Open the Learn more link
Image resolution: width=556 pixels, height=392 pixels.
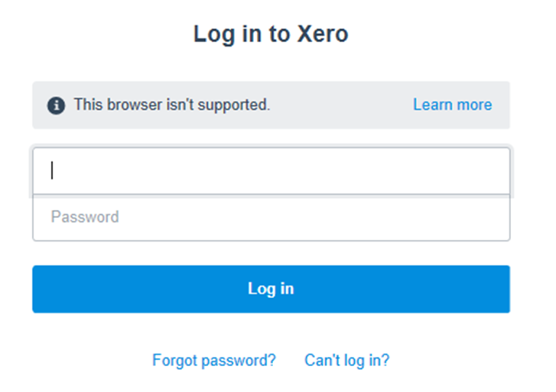coord(452,105)
